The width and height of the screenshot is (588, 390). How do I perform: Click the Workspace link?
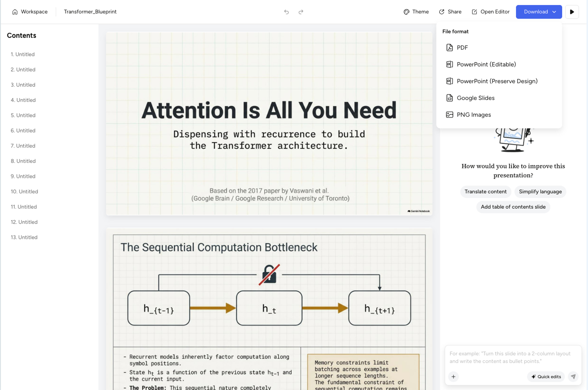click(30, 12)
